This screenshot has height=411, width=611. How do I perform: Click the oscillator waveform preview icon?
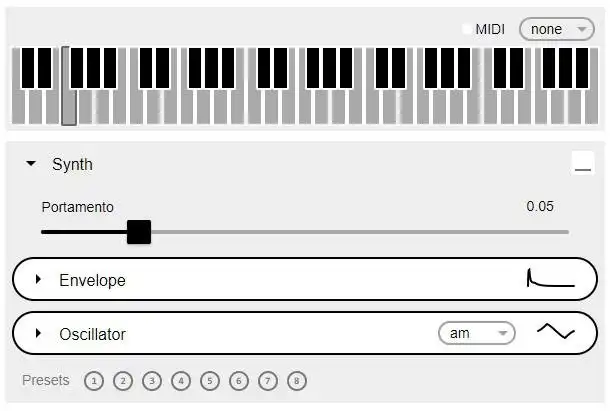[x=555, y=333]
